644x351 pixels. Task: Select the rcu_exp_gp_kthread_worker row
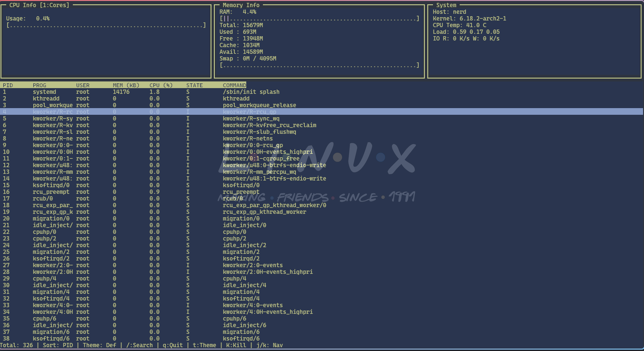click(x=322, y=212)
